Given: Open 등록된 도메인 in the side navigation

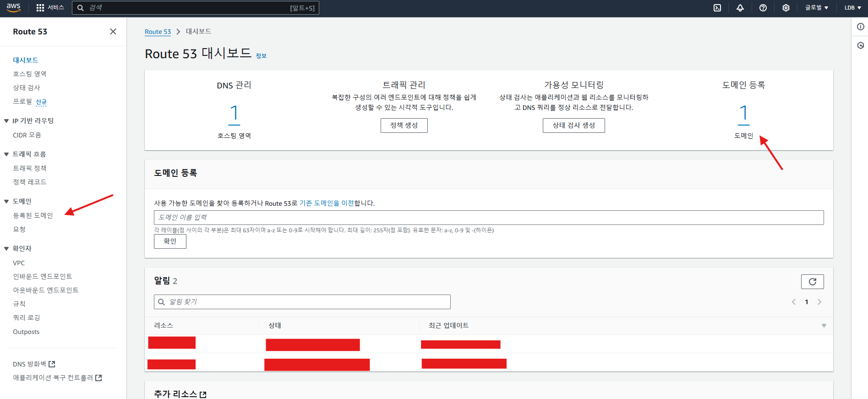Looking at the screenshot, I should point(33,215).
